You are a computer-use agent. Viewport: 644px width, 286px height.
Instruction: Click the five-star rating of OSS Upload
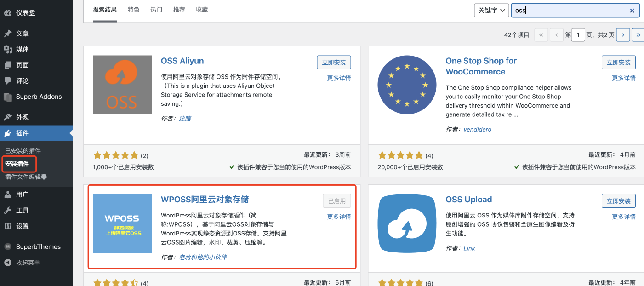coord(400,282)
